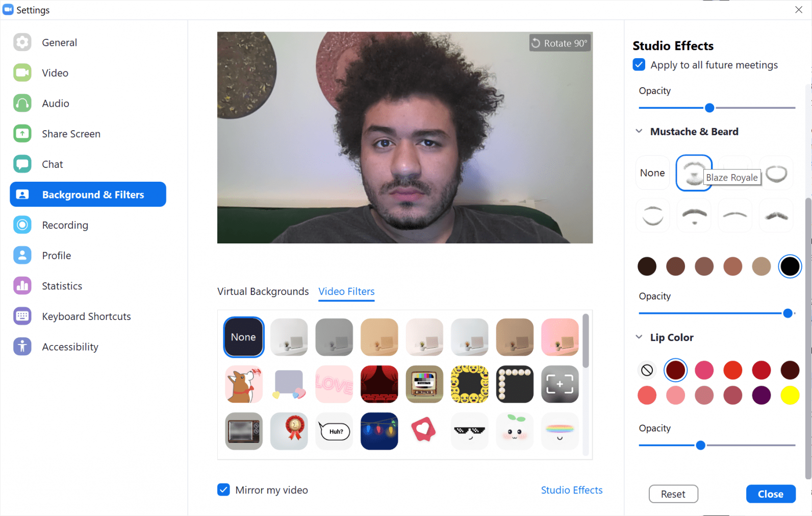
Task: Open Audio settings headphone icon
Action: [22, 103]
